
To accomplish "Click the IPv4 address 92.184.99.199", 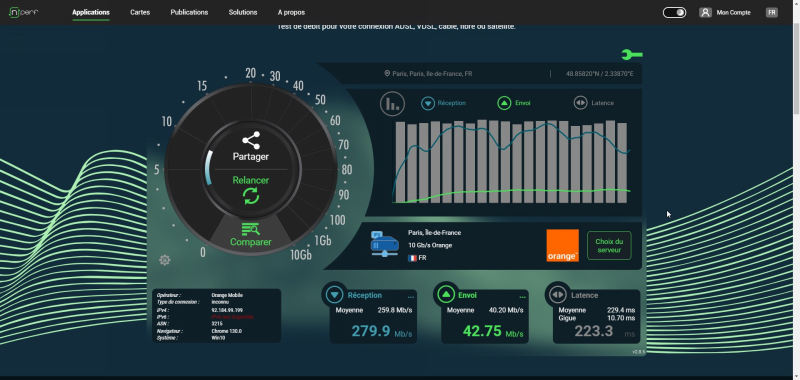I will pyautogui.click(x=227, y=310).
